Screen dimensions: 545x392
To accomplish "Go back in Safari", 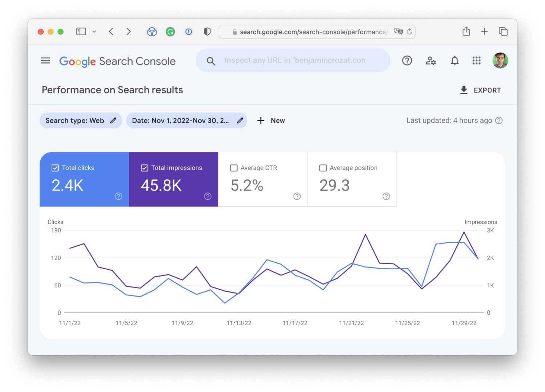I will (111, 32).
